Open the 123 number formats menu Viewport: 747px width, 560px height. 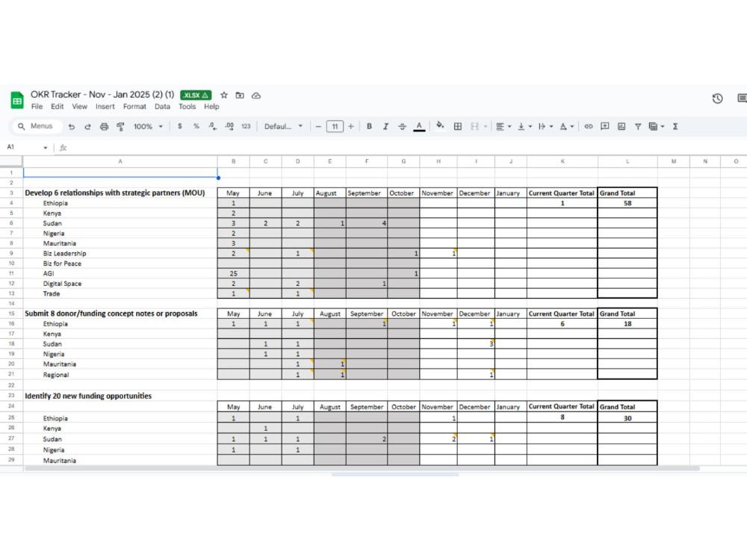(x=246, y=126)
